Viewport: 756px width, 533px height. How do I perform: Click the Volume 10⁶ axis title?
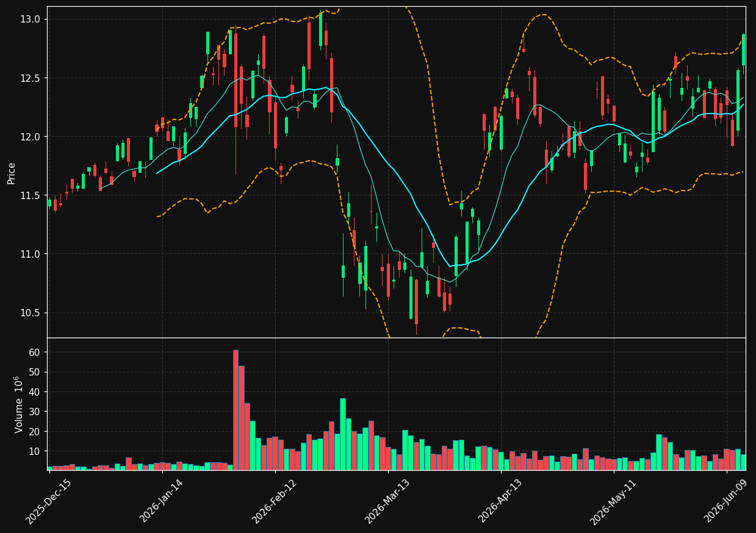point(19,404)
